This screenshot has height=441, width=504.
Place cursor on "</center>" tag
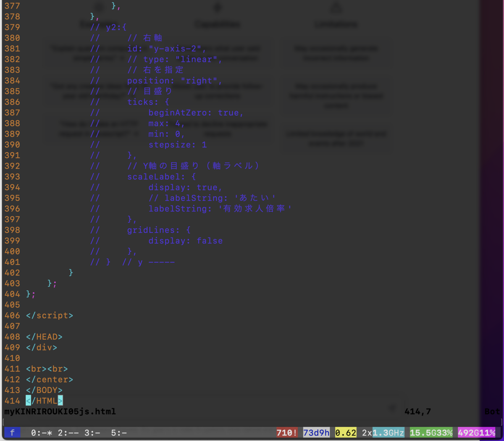click(x=50, y=379)
